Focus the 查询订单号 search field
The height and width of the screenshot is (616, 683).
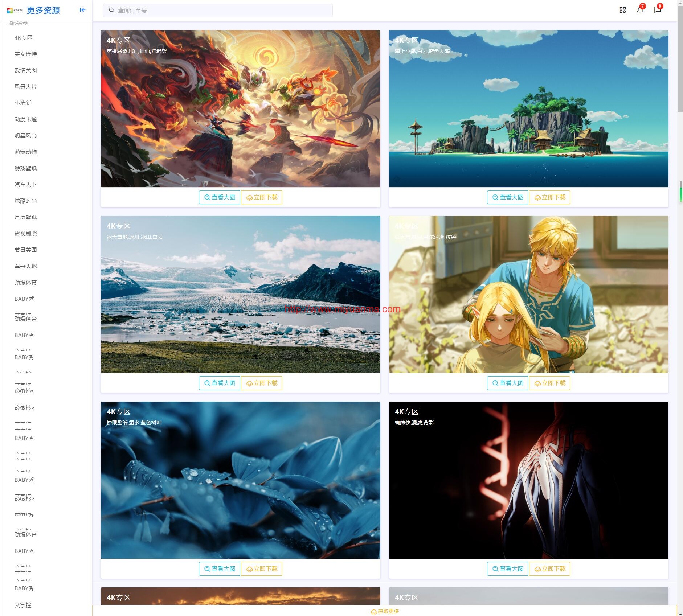pyautogui.click(x=218, y=10)
